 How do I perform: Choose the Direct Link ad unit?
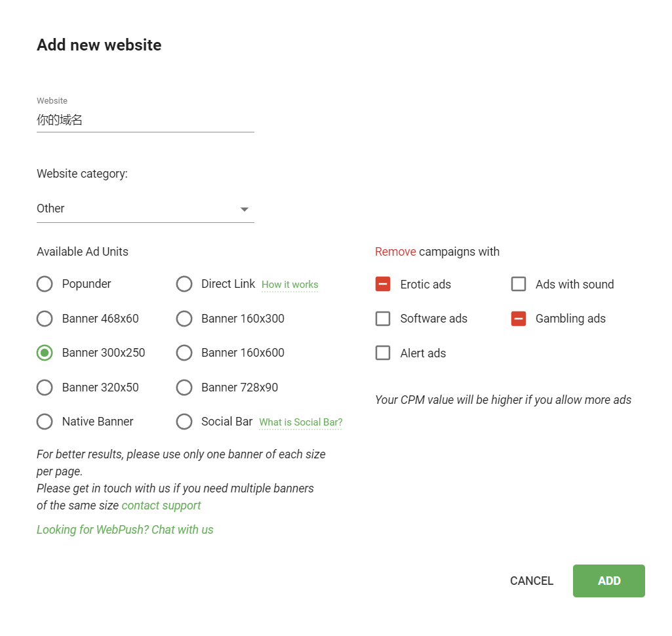pyautogui.click(x=184, y=284)
